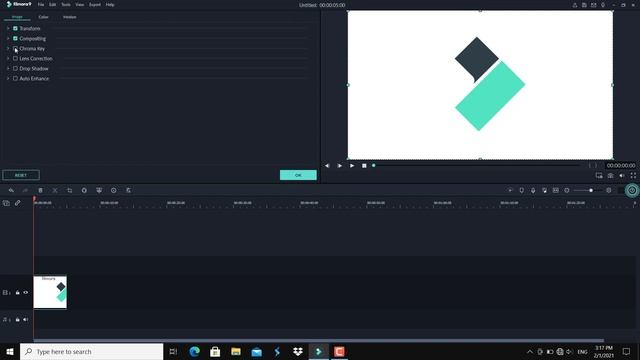Step back to previous frame
The width and height of the screenshot is (640, 360).
(x=327, y=166)
